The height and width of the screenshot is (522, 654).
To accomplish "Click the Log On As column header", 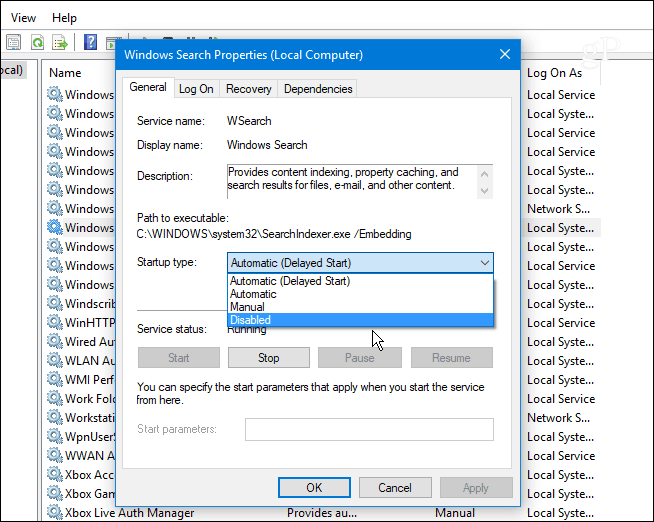I will pos(554,73).
